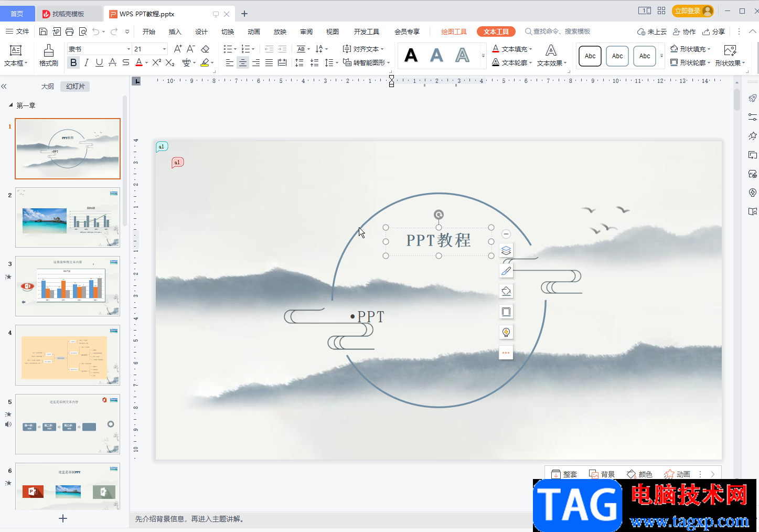Increase font size with A+ icon
759x532 pixels.
[178, 49]
